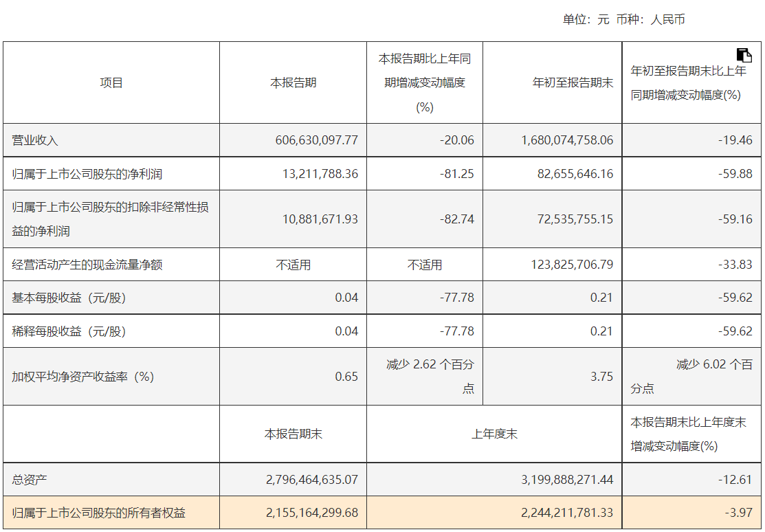The height and width of the screenshot is (532, 765).
Task: Select value -59.88
Action: [735, 175]
